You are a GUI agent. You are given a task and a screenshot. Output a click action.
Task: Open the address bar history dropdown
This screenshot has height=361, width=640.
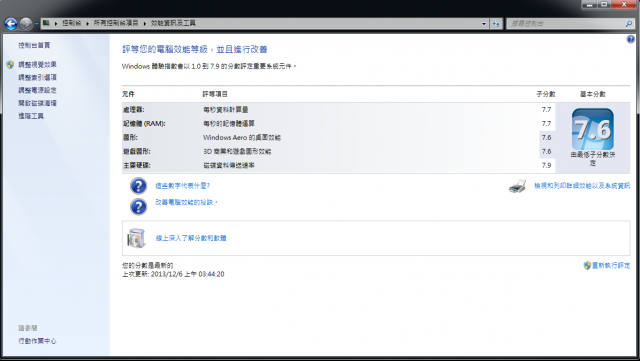[x=484, y=24]
